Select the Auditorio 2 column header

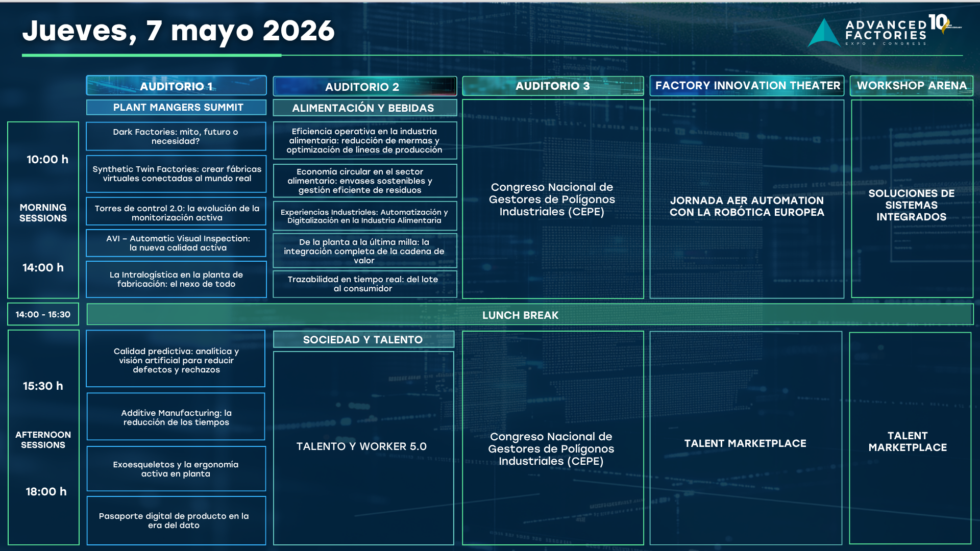pyautogui.click(x=364, y=86)
